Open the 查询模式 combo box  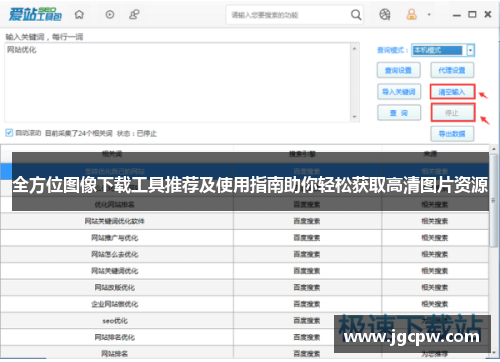click(443, 50)
